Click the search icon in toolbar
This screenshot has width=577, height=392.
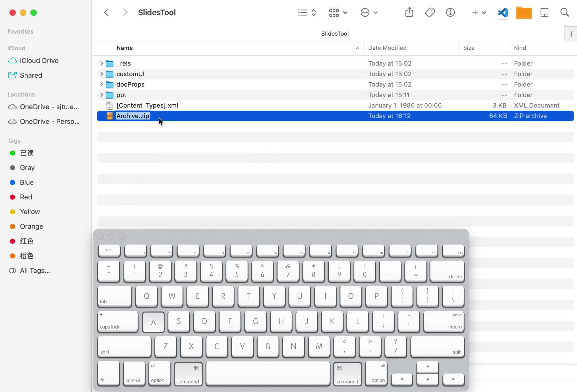[564, 12]
